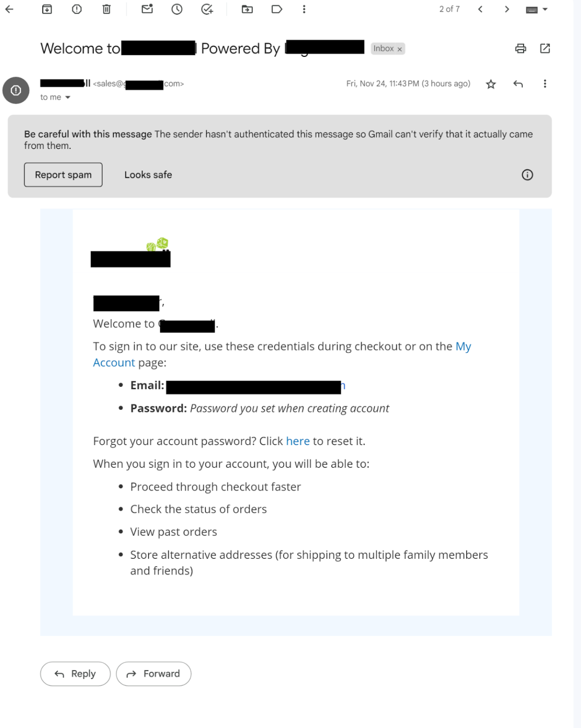
Task: Open the email in a new window
Action: point(545,48)
